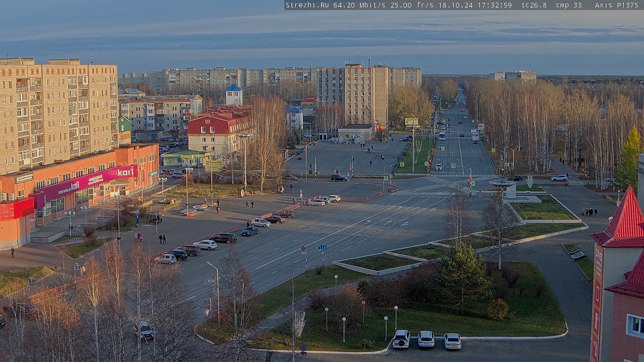
Task: Click the Strezhi.Ru overlay text
Action: 307,5
